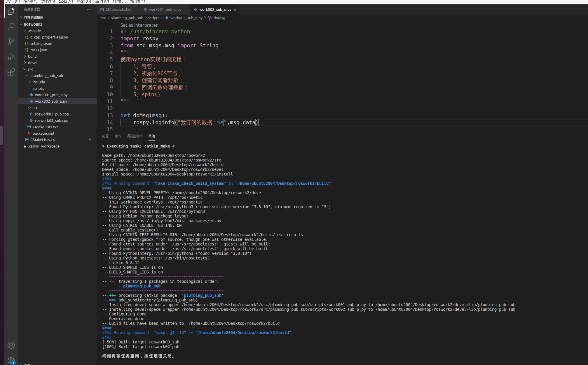Click the Manage gear icon
Viewport: 588px width, 365px height.
(11, 360)
